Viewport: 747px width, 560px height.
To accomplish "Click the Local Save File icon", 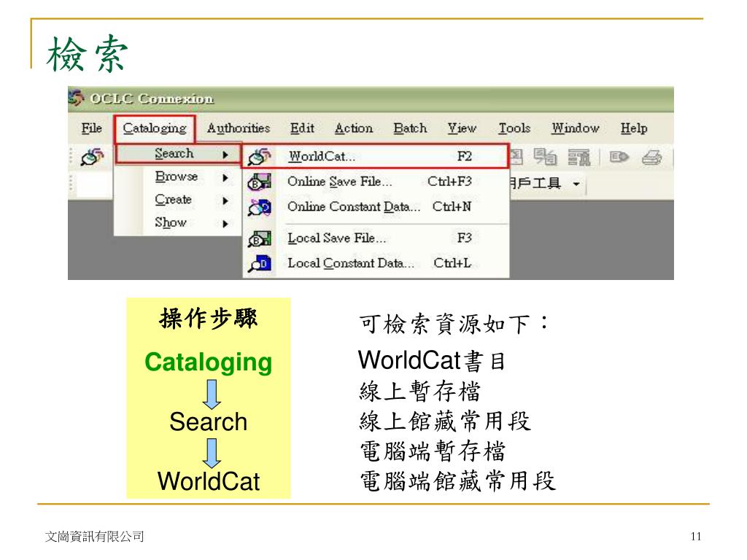I will click(259, 238).
